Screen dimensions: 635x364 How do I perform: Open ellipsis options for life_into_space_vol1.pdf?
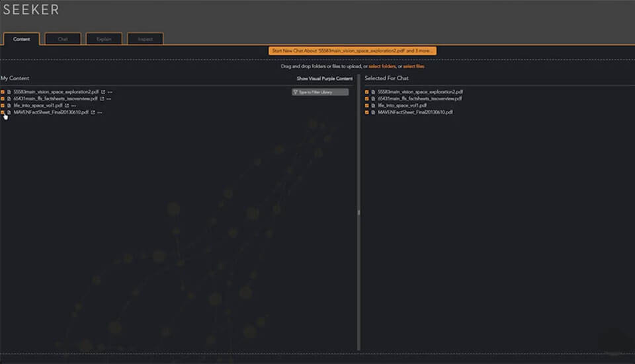pyautogui.click(x=74, y=106)
